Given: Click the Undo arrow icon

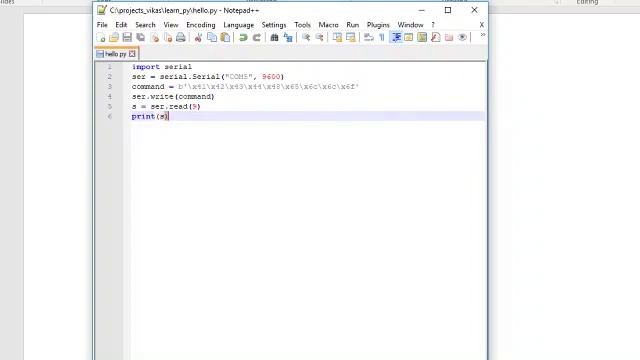Looking at the screenshot, I should (x=243, y=38).
